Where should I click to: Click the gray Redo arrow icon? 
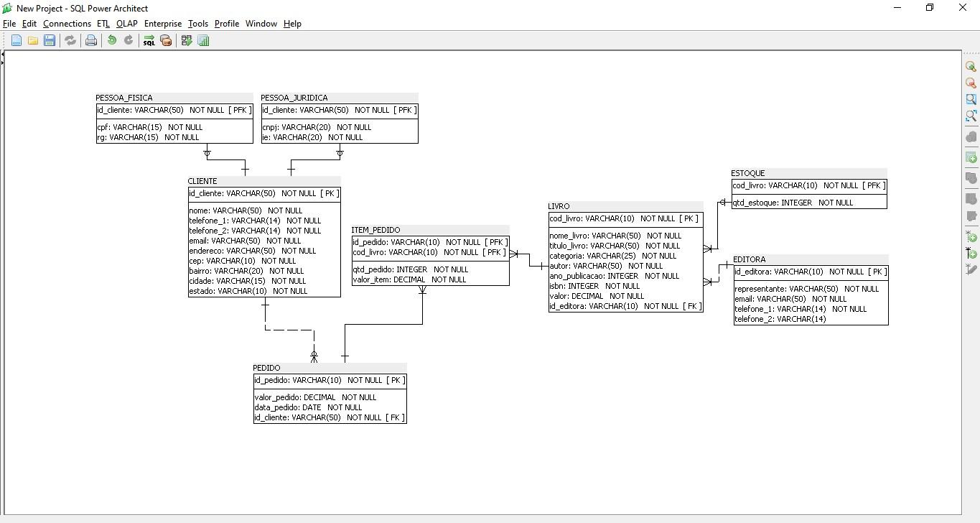coord(129,41)
